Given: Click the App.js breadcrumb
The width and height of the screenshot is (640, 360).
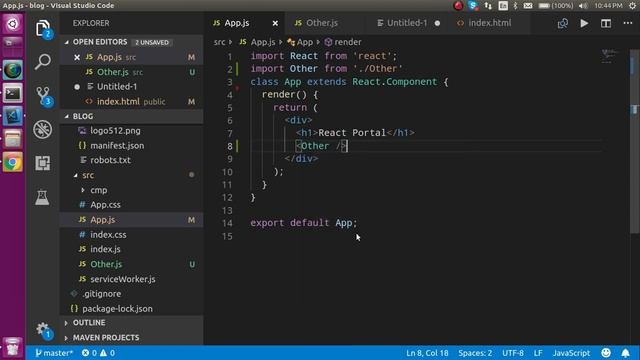Looking at the screenshot, I should coord(258,42).
